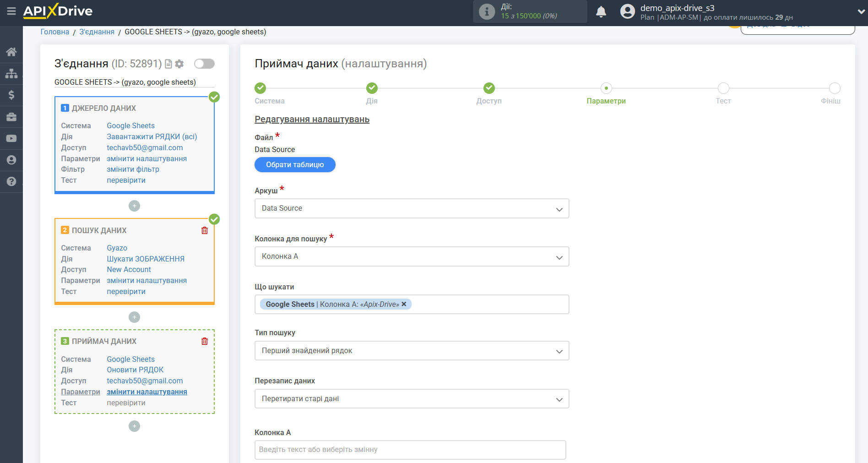Click the Обрати таблицю button
The width and height of the screenshot is (868, 463).
(295, 165)
